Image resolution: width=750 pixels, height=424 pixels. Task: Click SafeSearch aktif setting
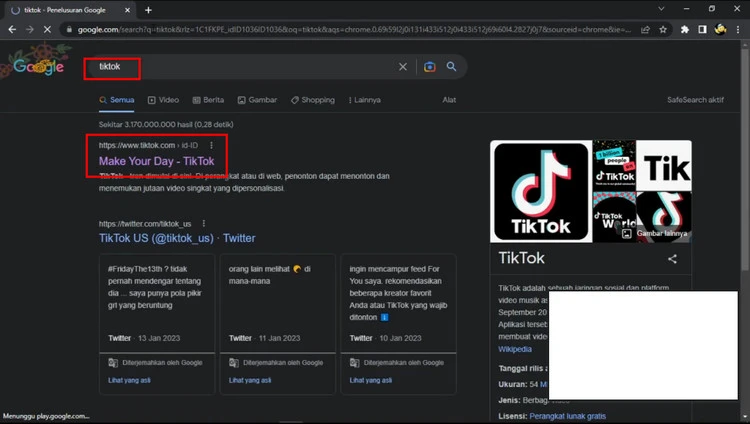(695, 100)
